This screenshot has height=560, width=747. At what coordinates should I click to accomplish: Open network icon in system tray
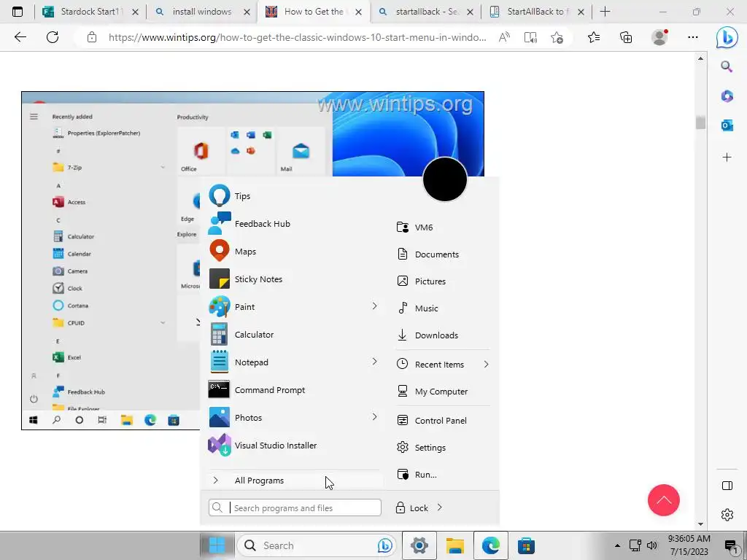tap(635, 545)
